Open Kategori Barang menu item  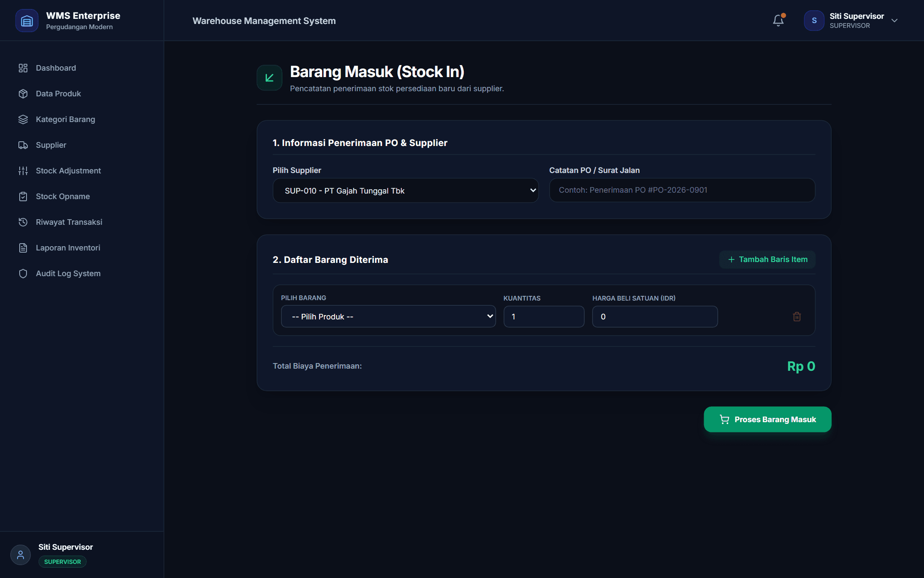pyautogui.click(x=82, y=119)
